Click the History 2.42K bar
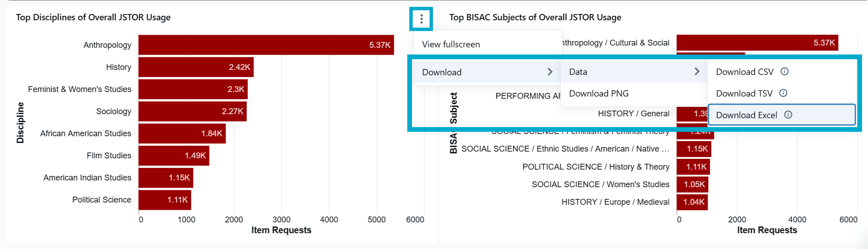 (196, 67)
